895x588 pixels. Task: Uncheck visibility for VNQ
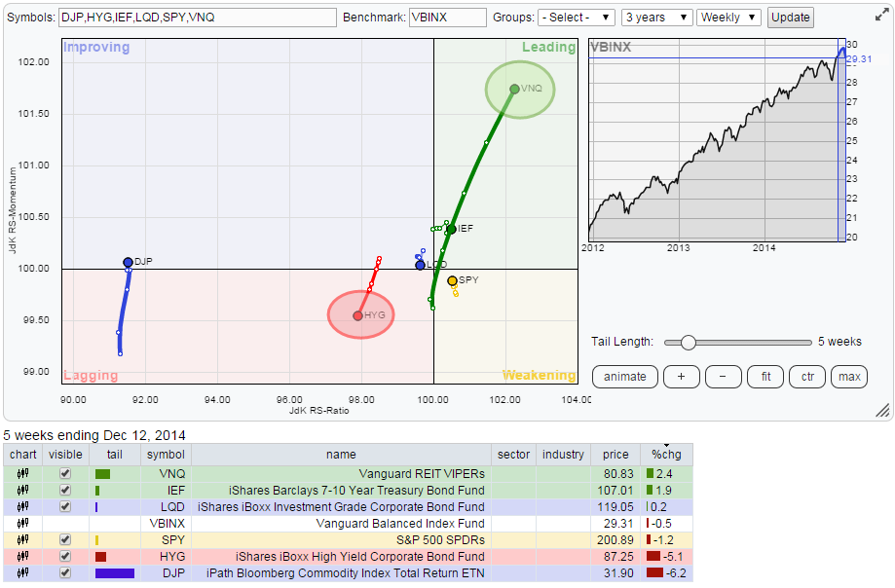click(x=65, y=473)
